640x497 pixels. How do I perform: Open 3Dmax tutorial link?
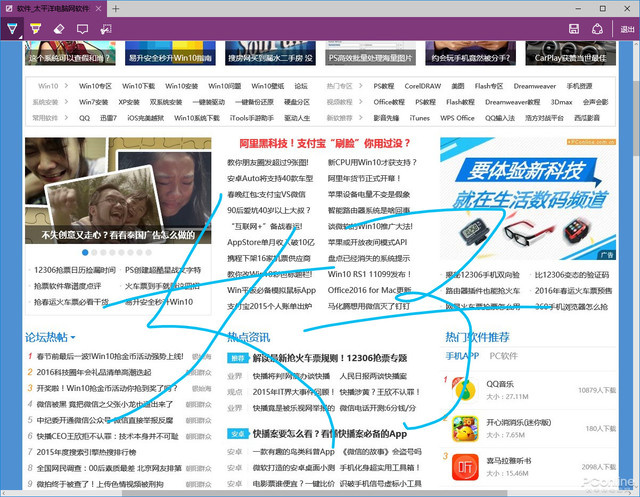coord(561,102)
